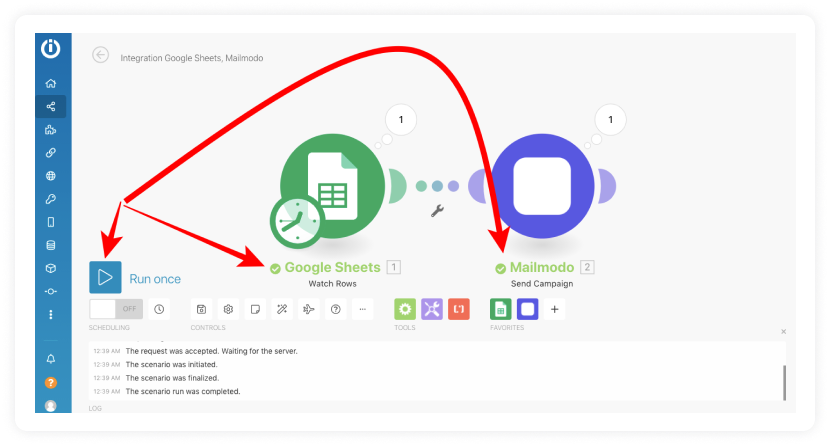This screenshot has height=446, width=830.
Task: Open Keys icon in sidebar
Action: pos(51,199)
